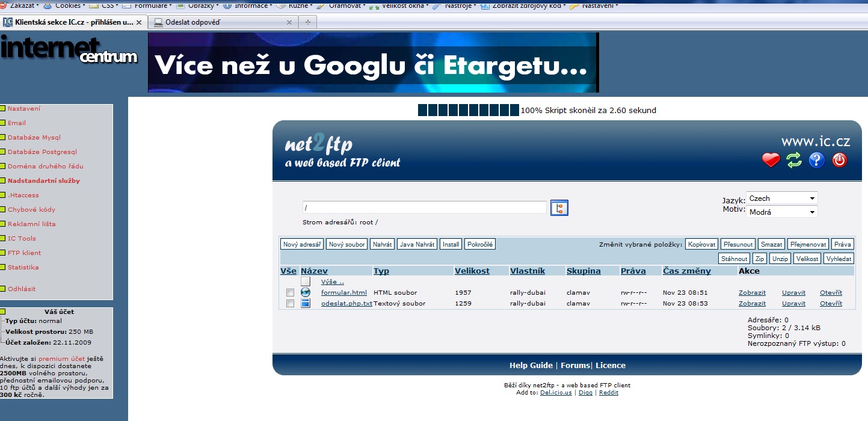This screenshot has height=421, width=868.
Task: Close the Klientská sekce IC.cz tab
Action: (139, 22)
